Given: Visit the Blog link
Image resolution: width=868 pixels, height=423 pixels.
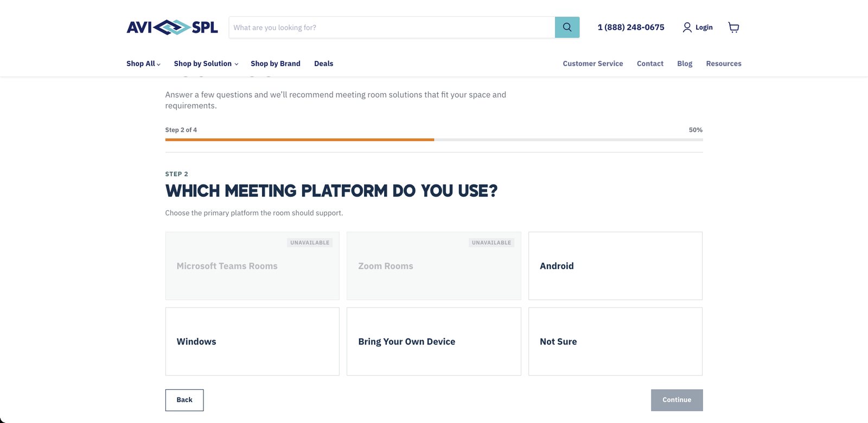Looking at the screenshot, I should (685, 63).
